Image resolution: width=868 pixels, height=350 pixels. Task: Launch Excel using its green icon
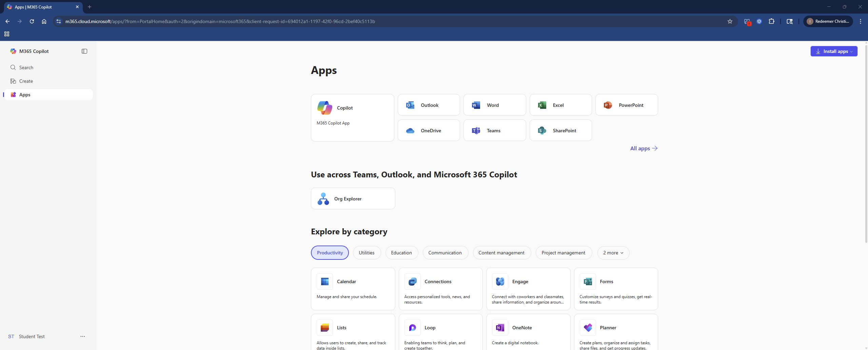click(x=542, y=105)
